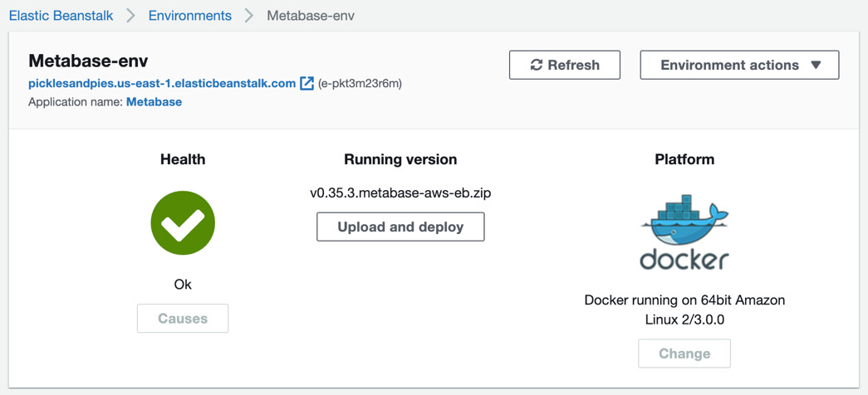Click the Change platform button
This screenshot has width=868, height=395.
[x=684, y=354]
